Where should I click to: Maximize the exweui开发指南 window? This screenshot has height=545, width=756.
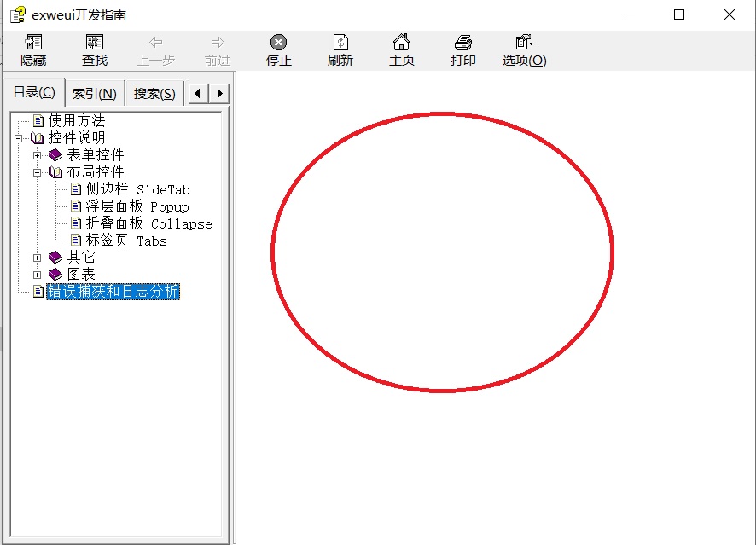[x=679, y=14]
